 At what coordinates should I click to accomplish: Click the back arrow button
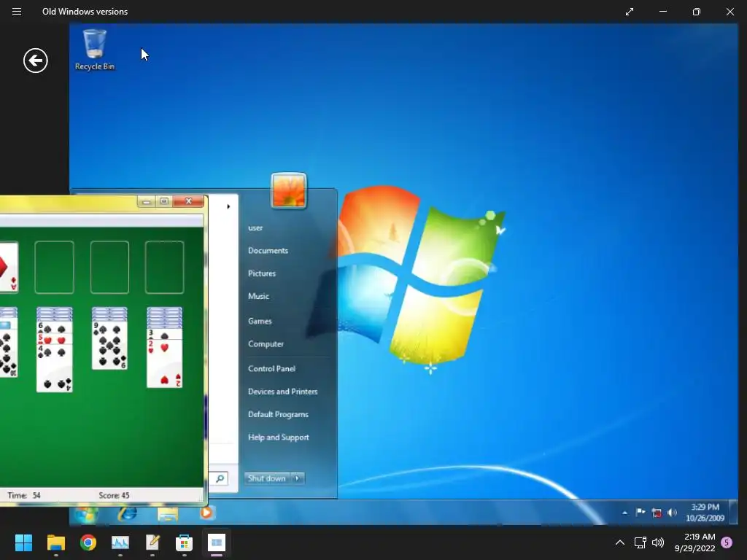click(36, 61)
